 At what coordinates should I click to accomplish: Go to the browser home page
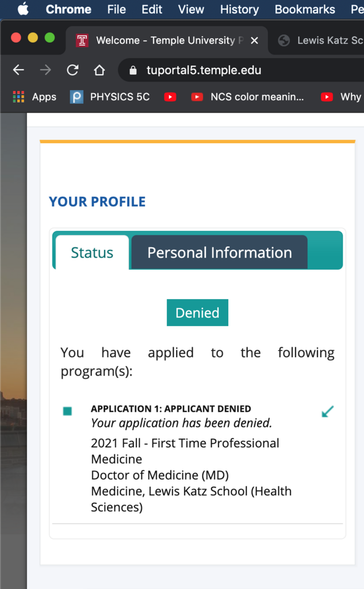pos(99,70)
